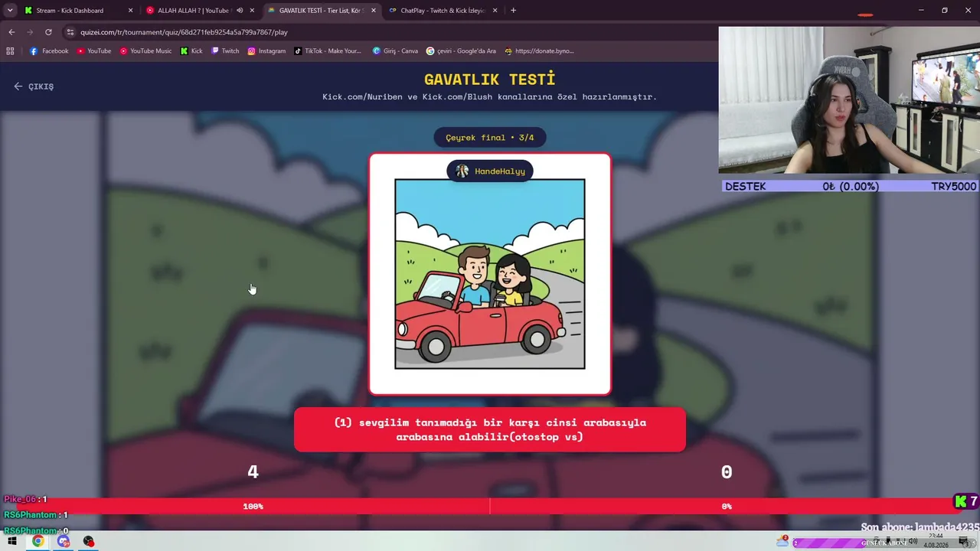980x551 pixels.
Task: Open the weather widget in the taskbar
Action: pos(782,541)
